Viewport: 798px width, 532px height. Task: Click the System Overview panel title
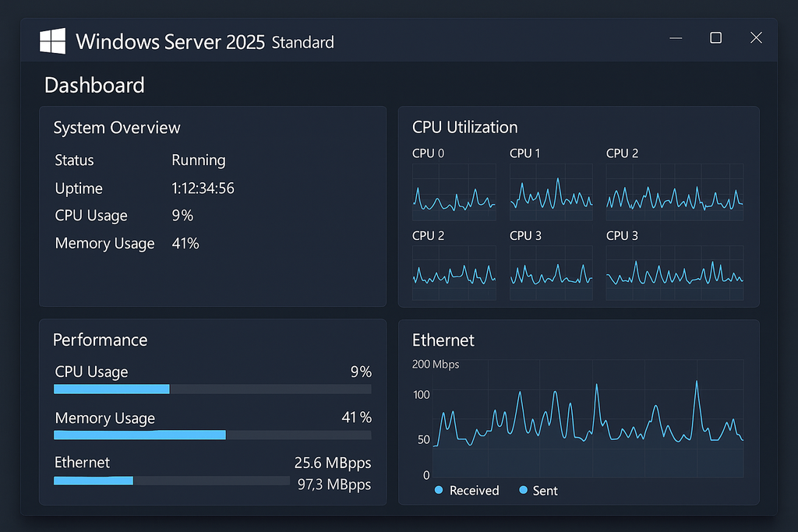pyautogui.click(x=117, y=128)
